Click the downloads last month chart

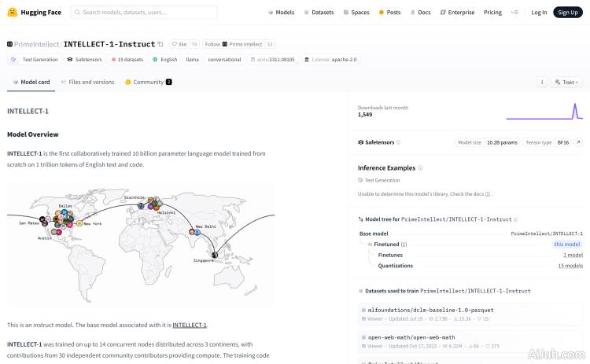[x=544, y=111]
